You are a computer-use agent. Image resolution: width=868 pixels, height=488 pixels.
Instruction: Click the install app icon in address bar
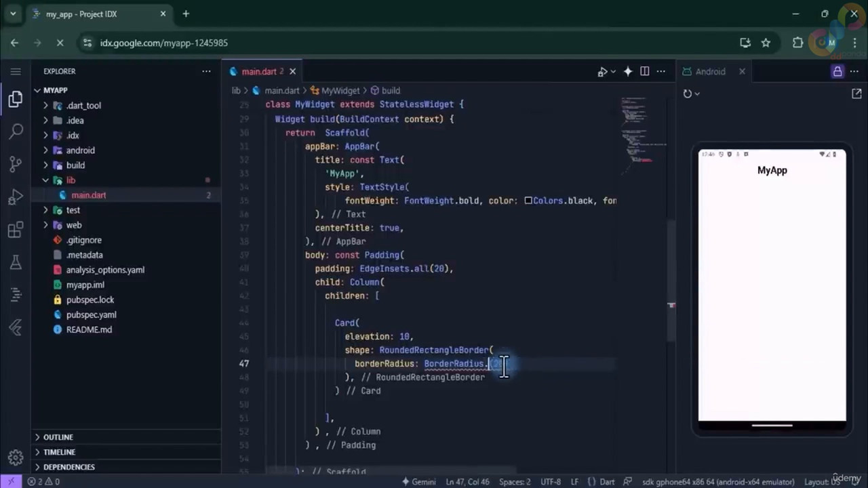(745, 43)
